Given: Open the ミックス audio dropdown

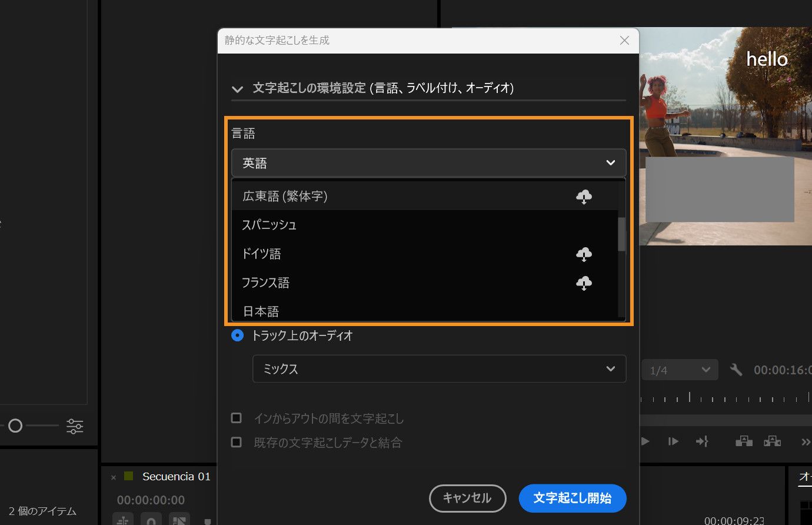Looking at the screenshot, I should (439, 368).
